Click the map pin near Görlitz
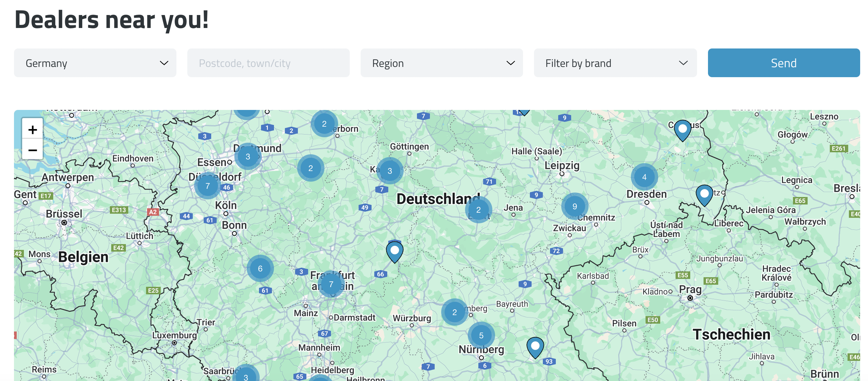Image resolution: width=868 pixels, height=381 pixels. click(x=704, y=195)
